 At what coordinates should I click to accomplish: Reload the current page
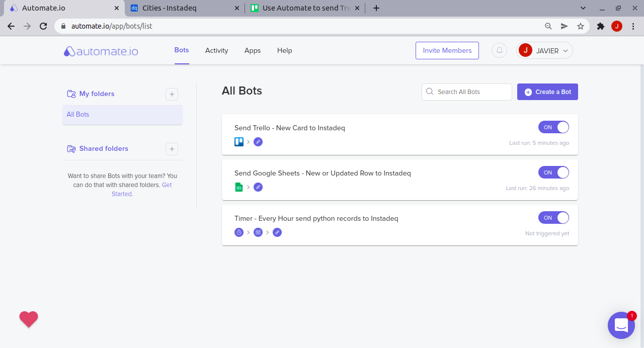pos(43,26)
